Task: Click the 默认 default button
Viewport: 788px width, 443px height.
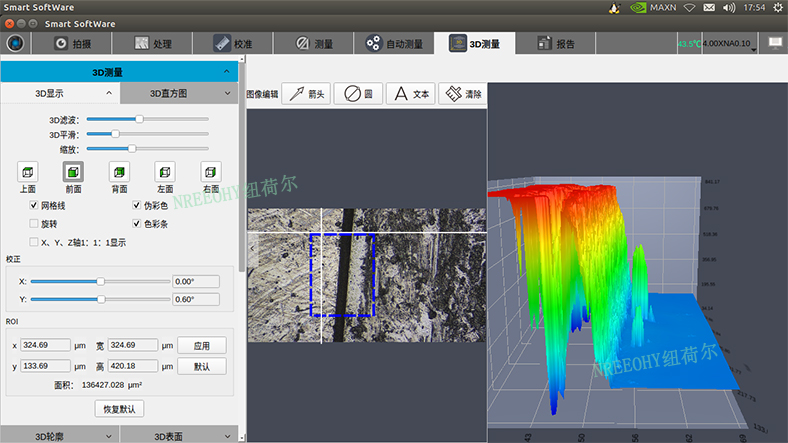Action: [202, 366]
